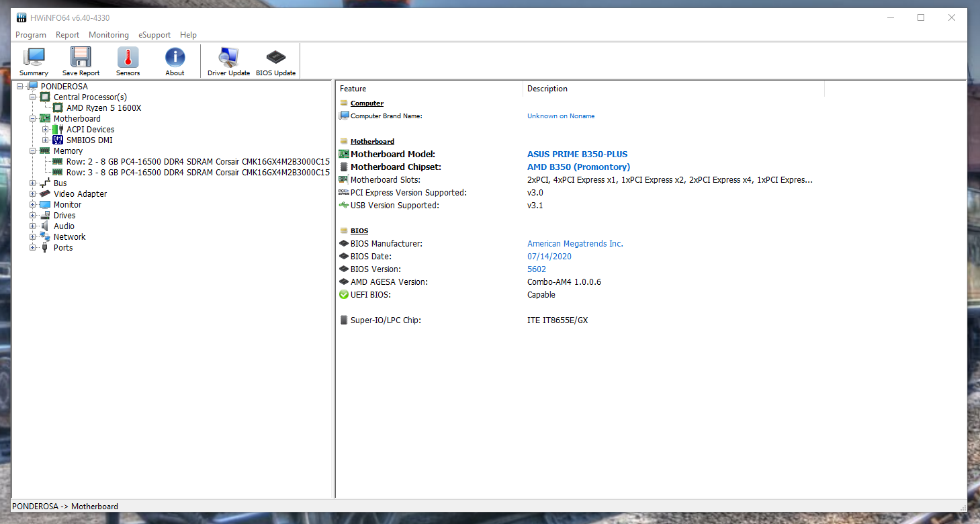Select memory Row: 3 Corsair module
The height and width of the screenshot is (524, 980).
pyautogui.click(x=198, y=173)
